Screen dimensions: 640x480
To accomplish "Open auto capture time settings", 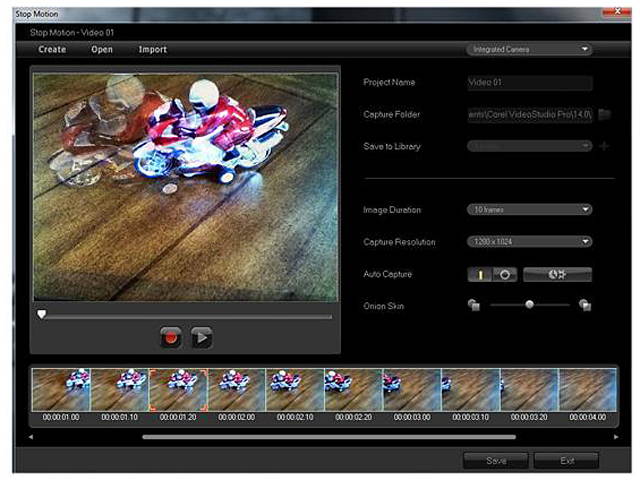I will pos(557,274).
